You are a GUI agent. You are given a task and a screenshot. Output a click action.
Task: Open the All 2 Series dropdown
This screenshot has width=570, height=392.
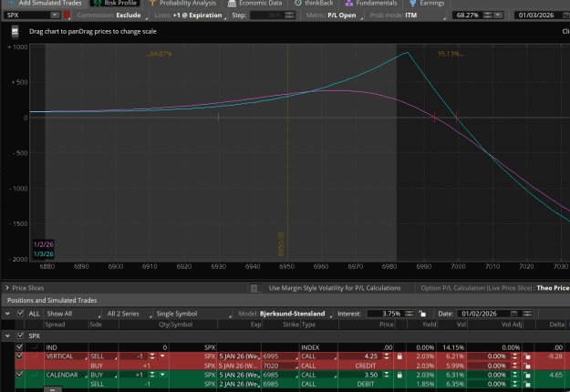pos(128,314)
